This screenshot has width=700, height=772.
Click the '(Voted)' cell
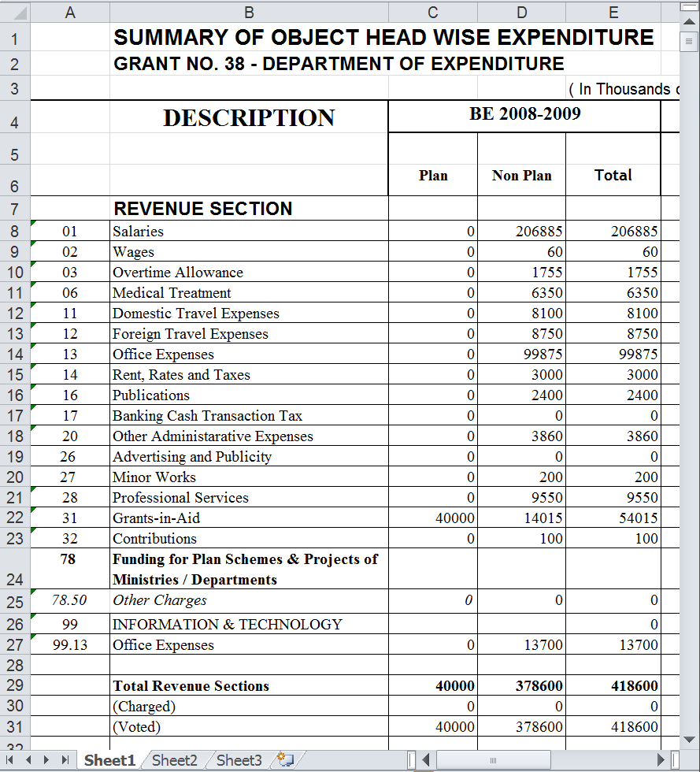249,726
